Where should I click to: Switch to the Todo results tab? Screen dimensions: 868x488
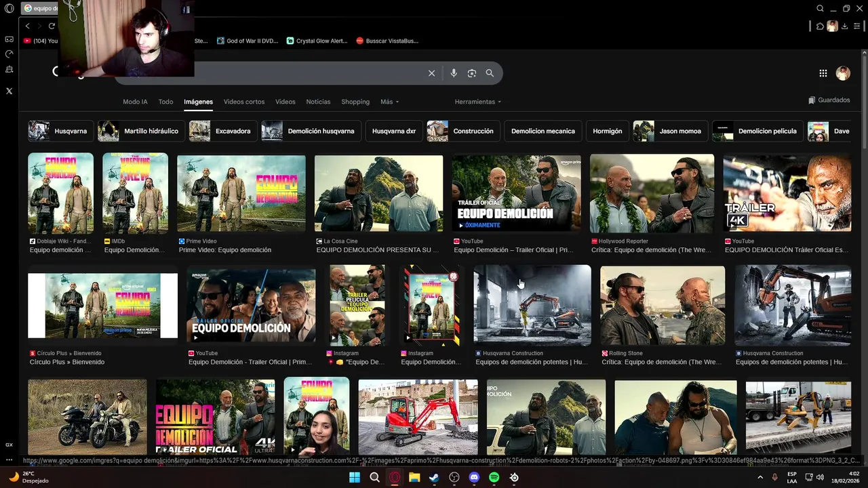pos(165,102)
